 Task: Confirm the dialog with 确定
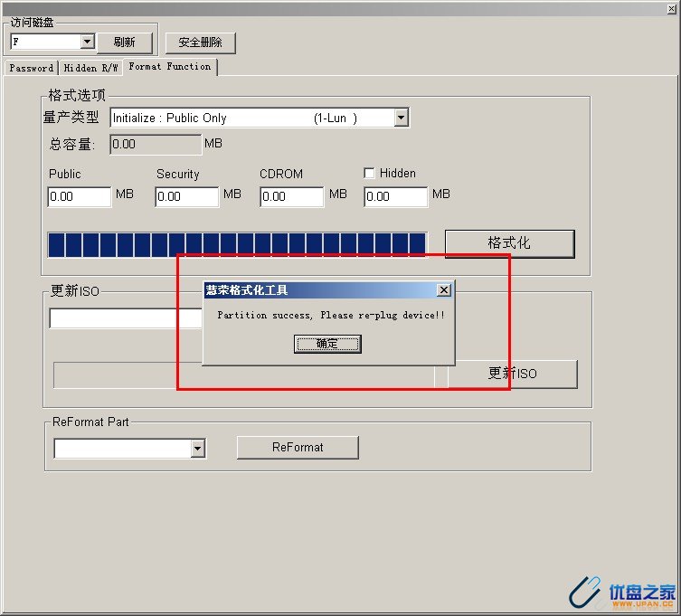[x=327, y=344]
